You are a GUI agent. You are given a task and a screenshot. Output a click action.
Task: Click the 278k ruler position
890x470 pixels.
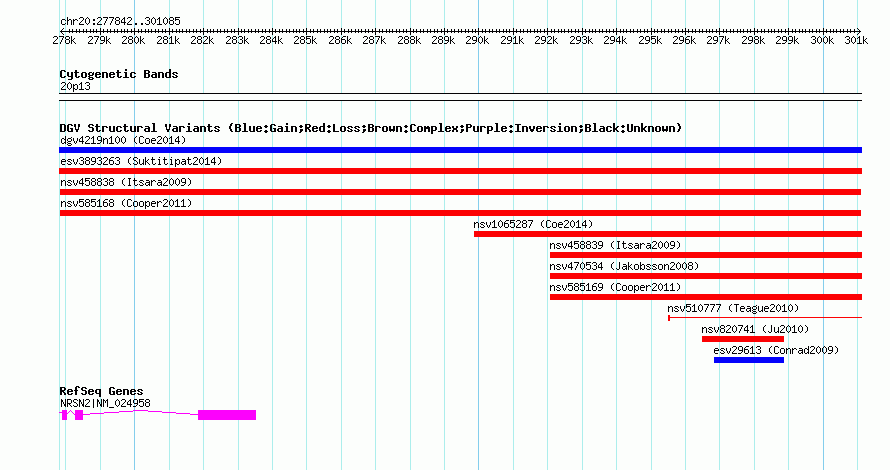64,40
